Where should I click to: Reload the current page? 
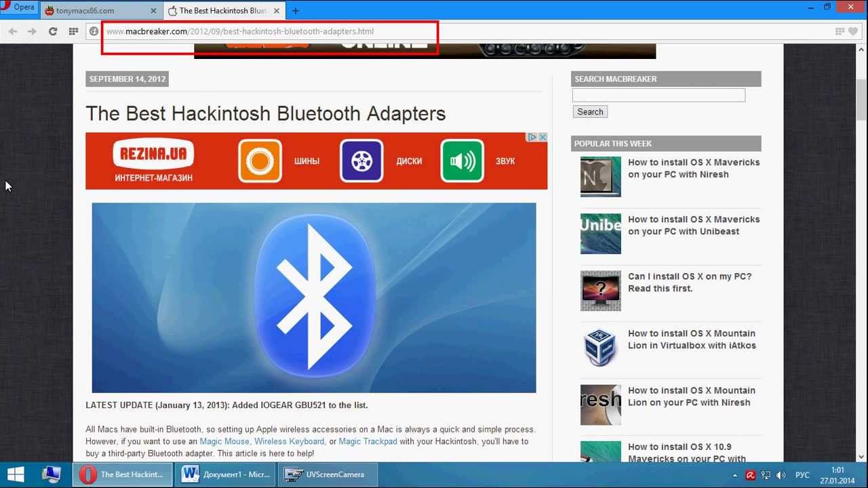click(53, 31)
